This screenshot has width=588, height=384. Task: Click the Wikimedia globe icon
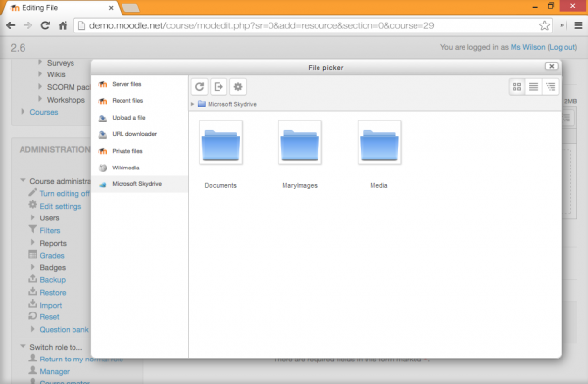[103, 168]
